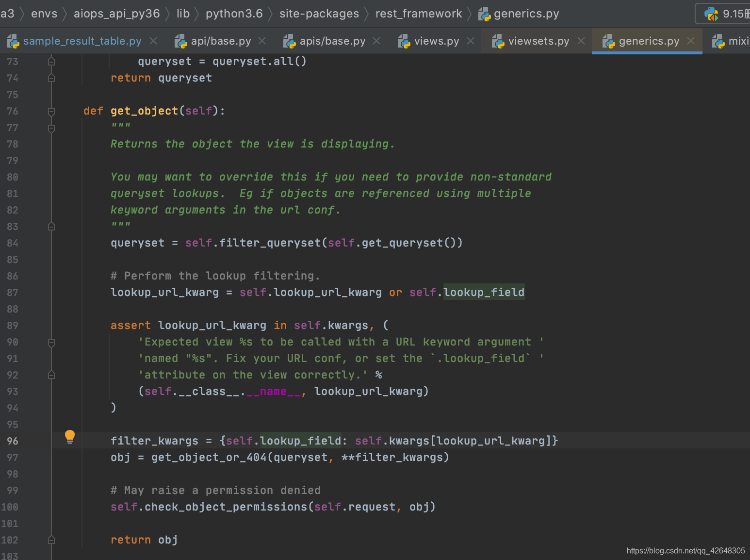Viewport: 750px width, 560px height.
Task: Click 'Returns the object the view is displaying.' docstring
Action: coord(253,144)
